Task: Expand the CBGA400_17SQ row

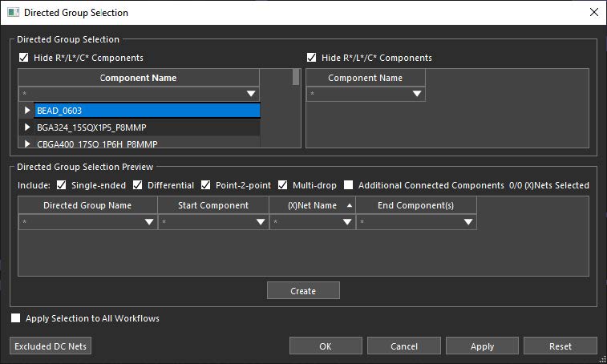Action: pos(27,144)
